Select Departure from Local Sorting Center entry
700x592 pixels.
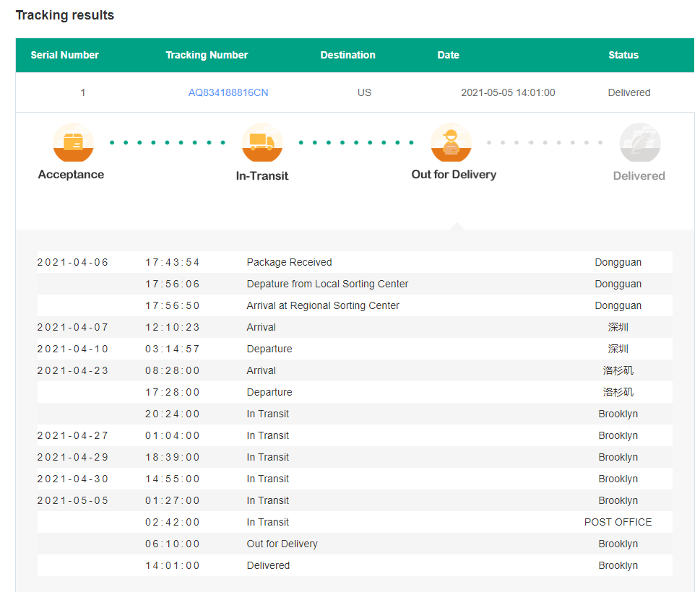tap(327, 284)
